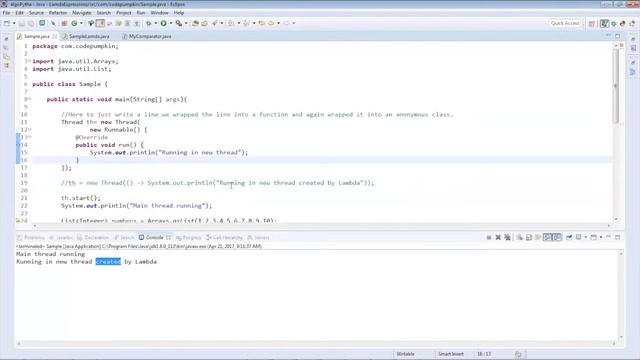This screenshot has width=640, height=360.
Task: Open the Debug dropdown arrow
Action: 156,23
